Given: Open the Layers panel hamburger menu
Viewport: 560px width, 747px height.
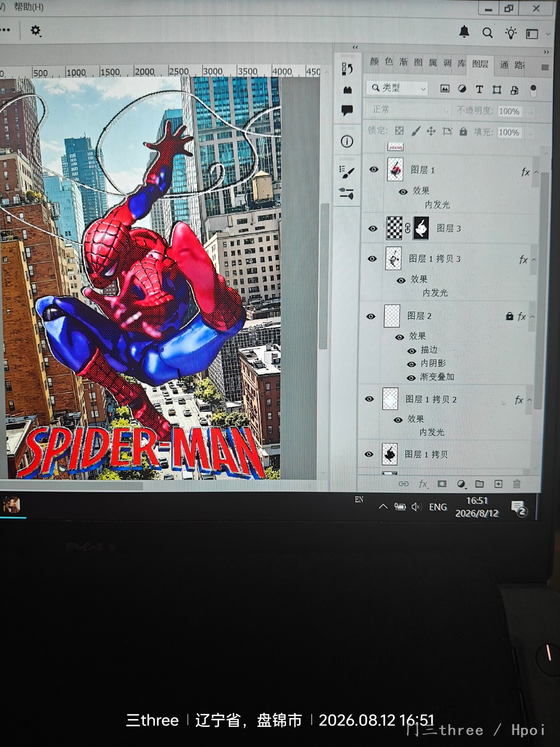Looking at the screenshot, I should (545, 67).
